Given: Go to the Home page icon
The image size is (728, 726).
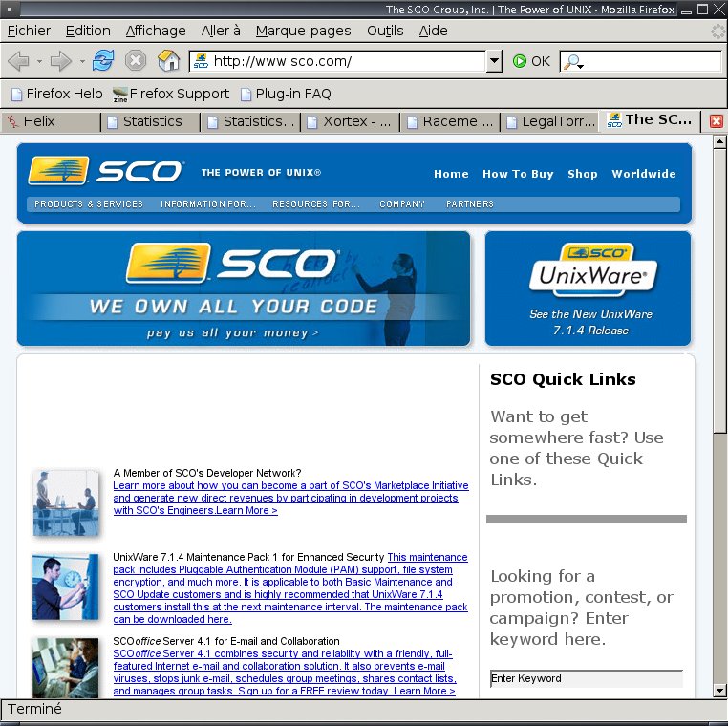Looking at the screenshot, I should [x=168, y=61].
